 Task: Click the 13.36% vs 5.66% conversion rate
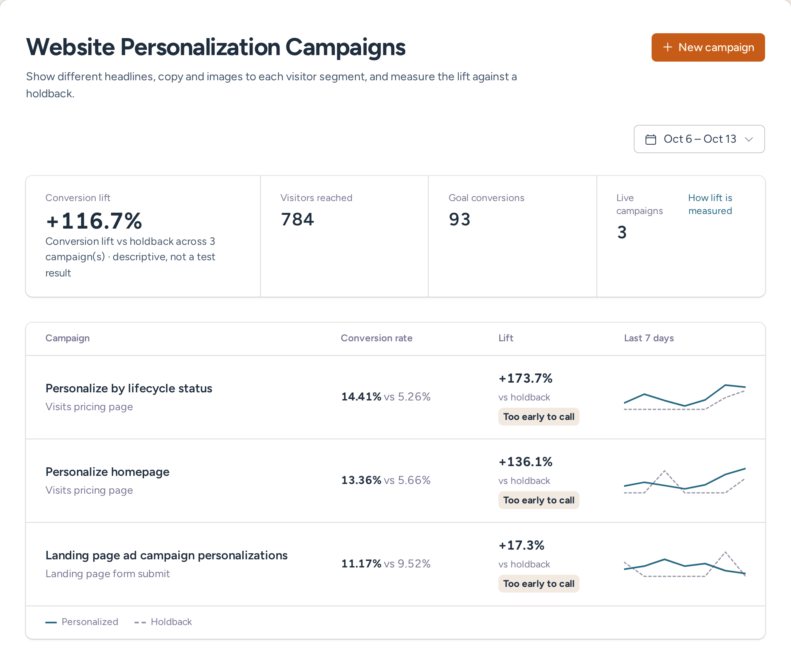[386, 480]
